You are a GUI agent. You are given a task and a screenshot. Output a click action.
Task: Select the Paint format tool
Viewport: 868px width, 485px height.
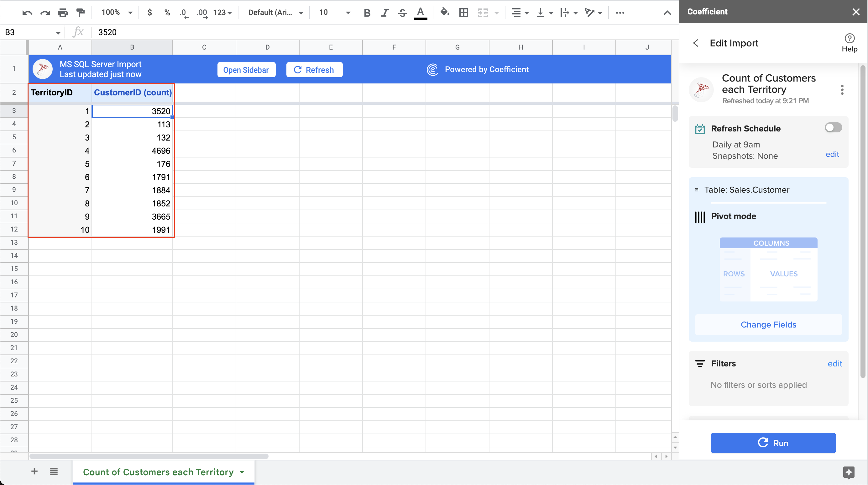[x=80, y=13]
